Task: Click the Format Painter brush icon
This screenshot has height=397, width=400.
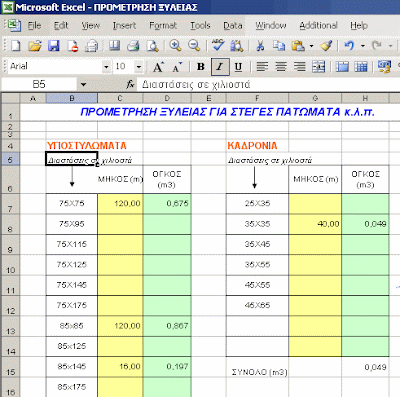Action: click(326, 45)
